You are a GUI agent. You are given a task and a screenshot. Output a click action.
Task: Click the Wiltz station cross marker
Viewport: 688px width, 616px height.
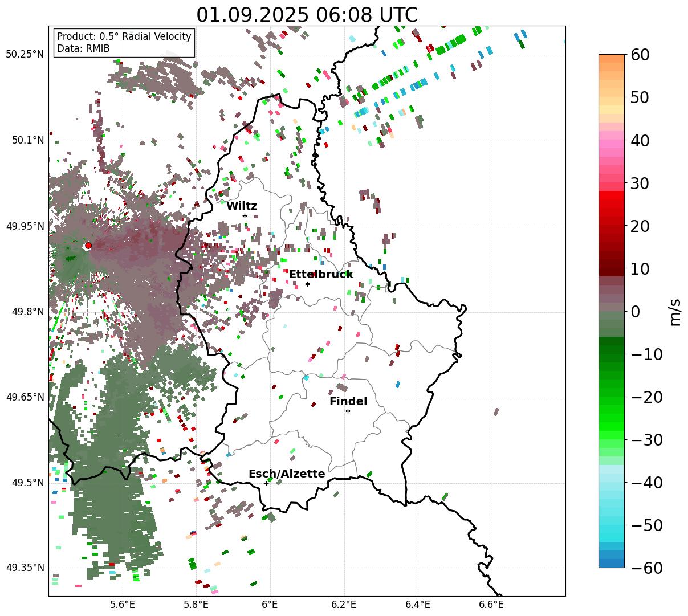pos(245,215)
